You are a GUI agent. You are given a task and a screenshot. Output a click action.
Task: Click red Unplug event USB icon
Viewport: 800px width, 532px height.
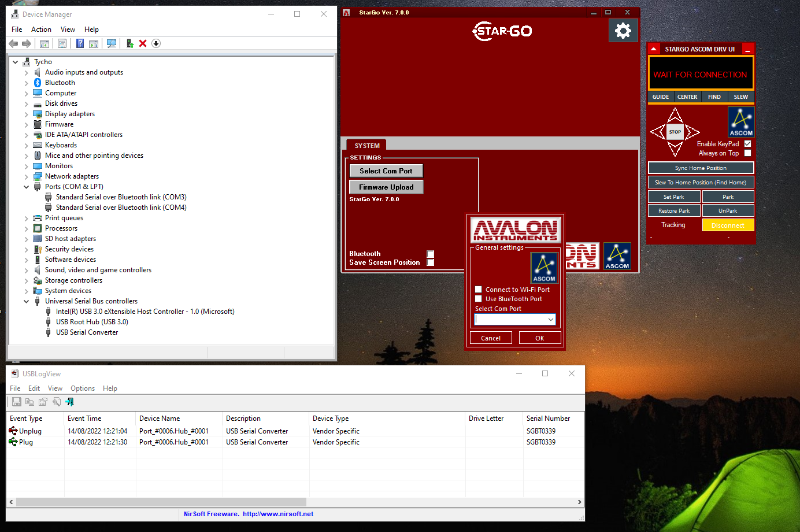pyautogui.click(x=13, y=431)
